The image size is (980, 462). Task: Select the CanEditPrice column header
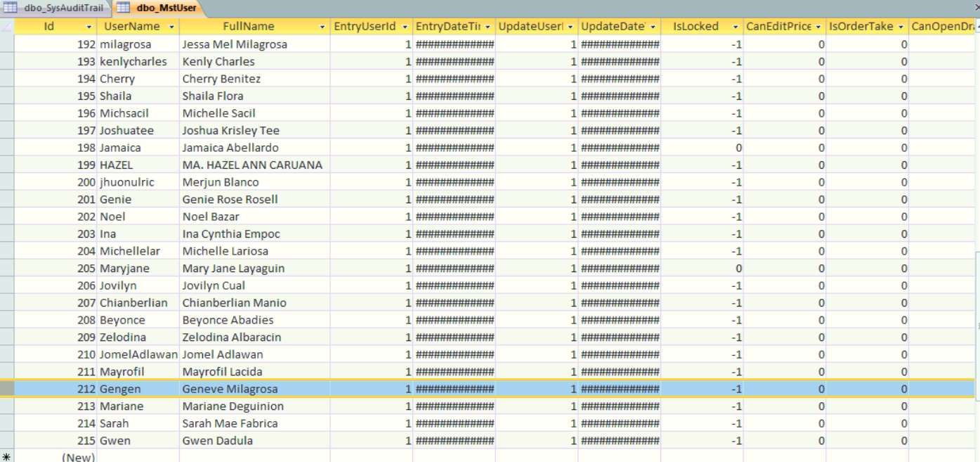pyautogui.click(x=778, y=27)
